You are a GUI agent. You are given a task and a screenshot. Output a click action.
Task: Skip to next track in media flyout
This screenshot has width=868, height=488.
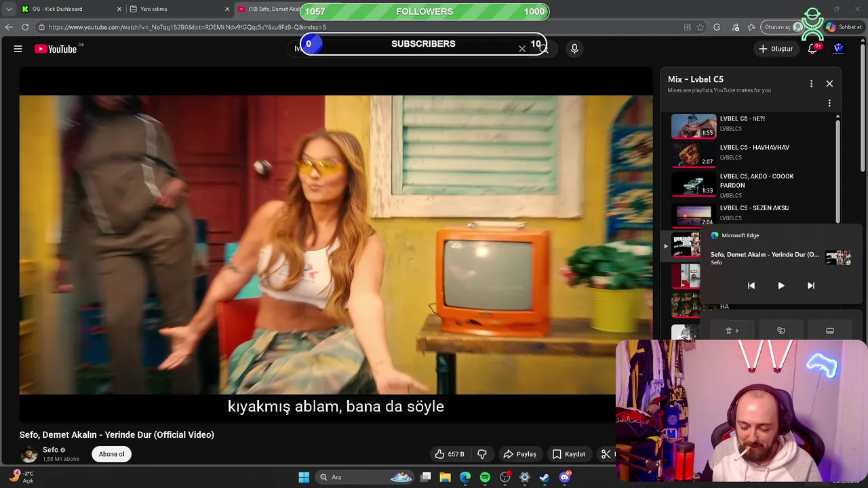coord(810,285)
